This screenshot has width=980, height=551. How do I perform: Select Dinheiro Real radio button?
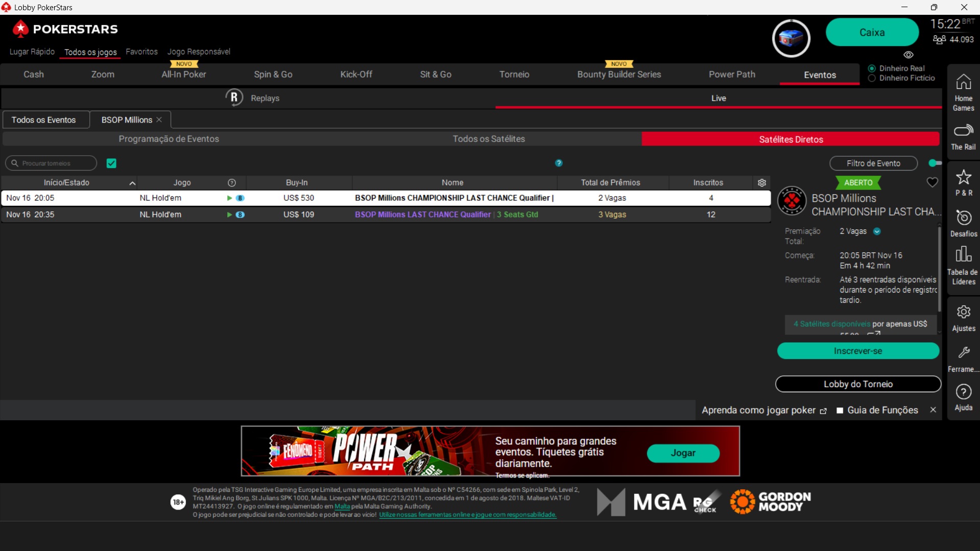[x=872, y=68]
